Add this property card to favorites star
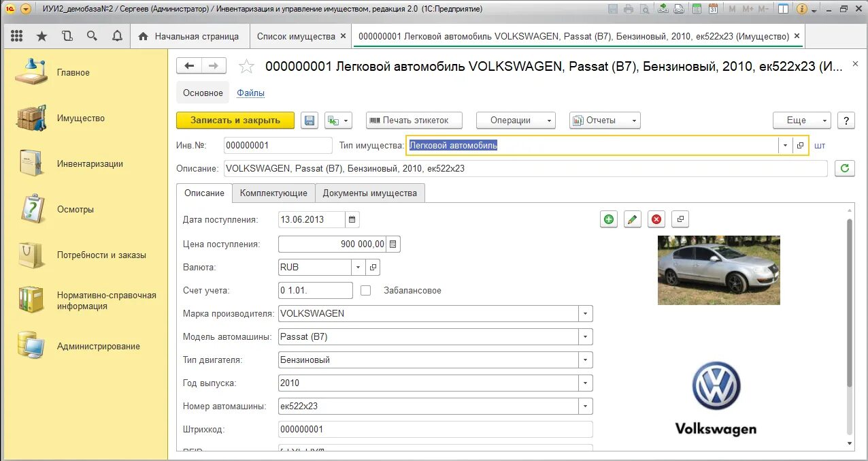The width and height of the screenshot is (868, 461). click(x=246, y=66)
